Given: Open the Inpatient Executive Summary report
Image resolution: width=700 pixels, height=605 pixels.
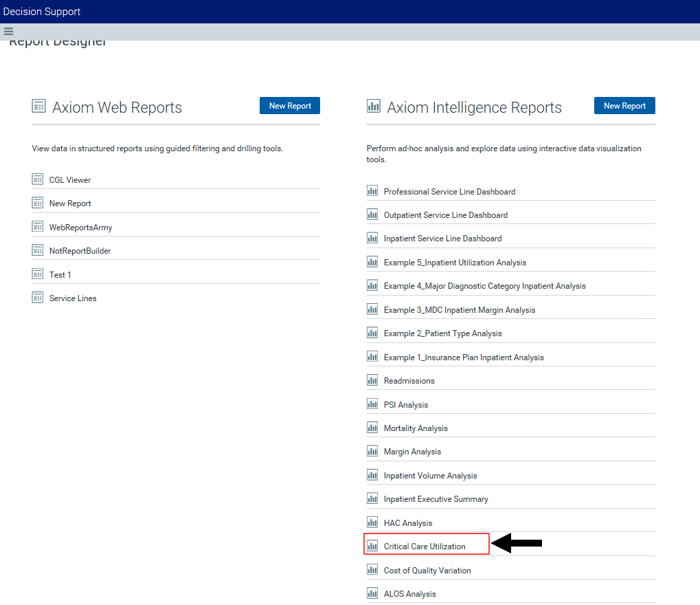Looking at the screenshot, I should coord(436,499).
